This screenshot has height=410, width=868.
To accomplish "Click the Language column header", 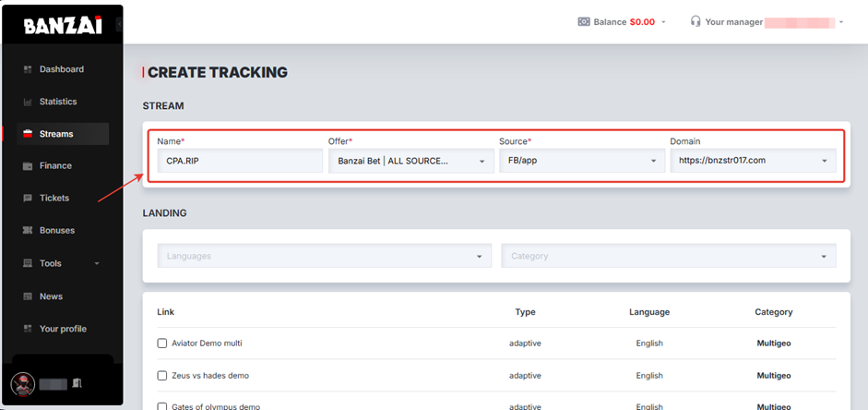I will point(649,312).
